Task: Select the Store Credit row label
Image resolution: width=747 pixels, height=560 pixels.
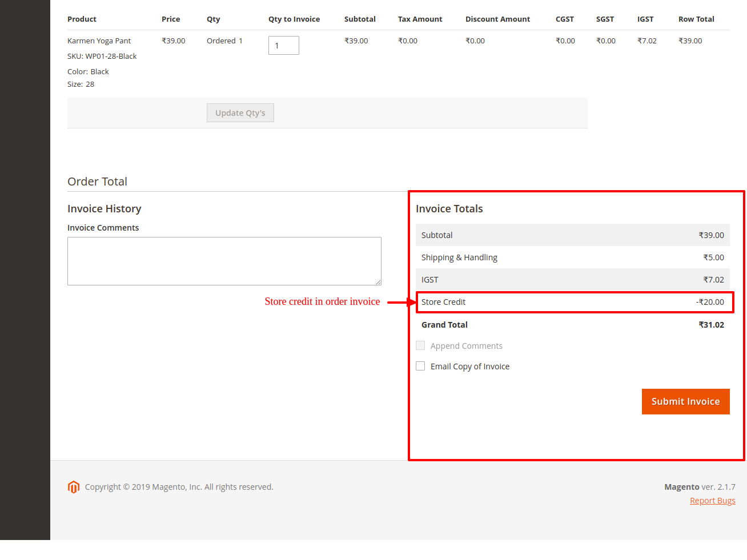Action: click(x=443, y=302)
